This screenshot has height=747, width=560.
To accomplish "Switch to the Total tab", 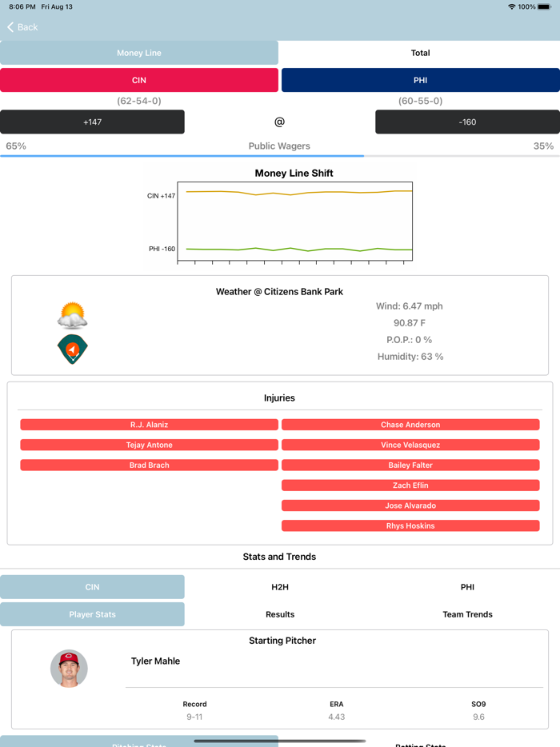I will 420,53.
